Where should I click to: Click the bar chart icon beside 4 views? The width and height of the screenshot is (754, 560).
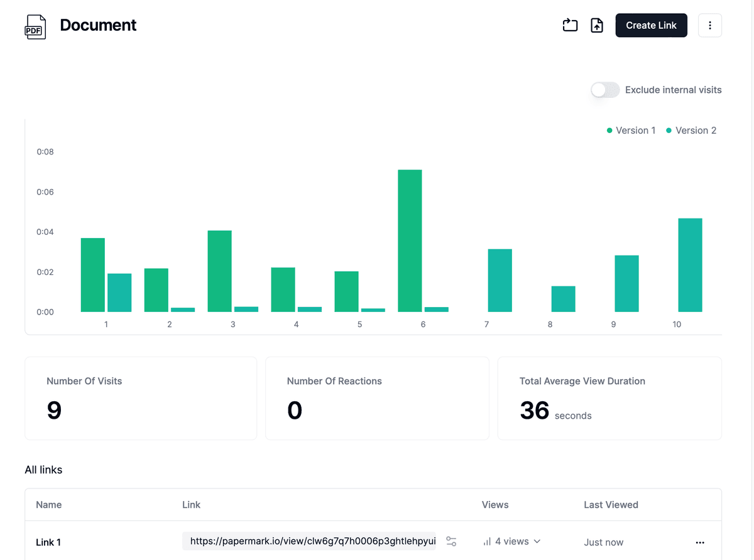(x=486, y=541)
